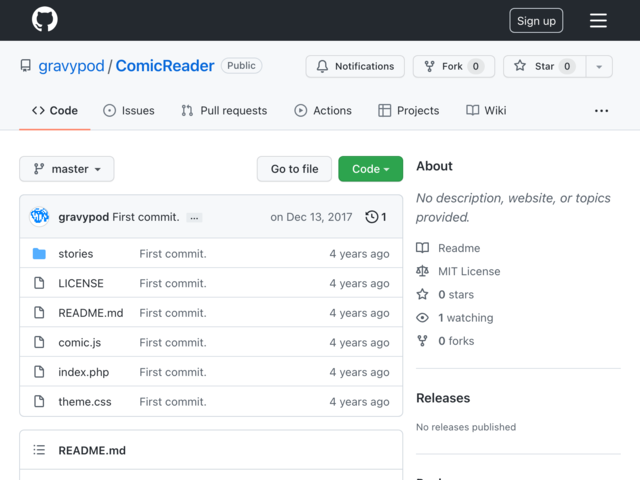Image resolution: width=640 pixels, height=480 pixels.
Task: Toggle the README.md outline list icon
Action: [x=39, y=450]
